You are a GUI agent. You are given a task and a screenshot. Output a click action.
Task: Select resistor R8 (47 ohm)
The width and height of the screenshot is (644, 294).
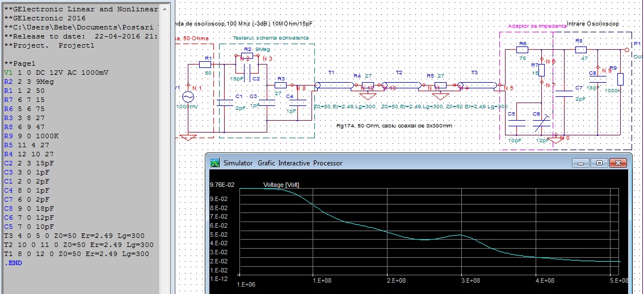[581, 50]
